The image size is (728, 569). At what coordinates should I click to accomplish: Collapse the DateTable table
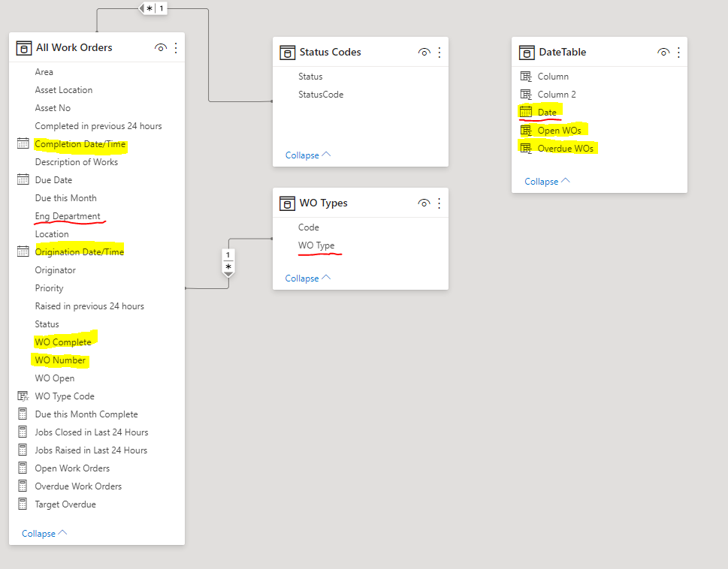(548, 182)
